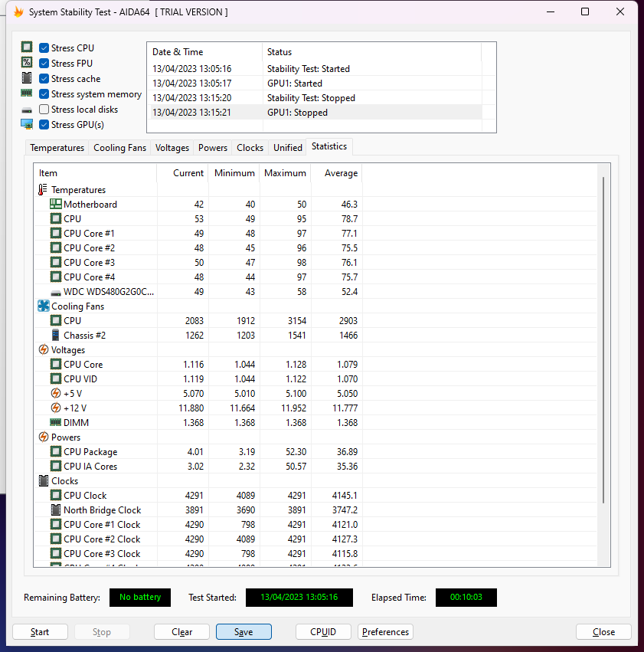Click the CPU chip icon beside Stress CPU

pos(27,47)
